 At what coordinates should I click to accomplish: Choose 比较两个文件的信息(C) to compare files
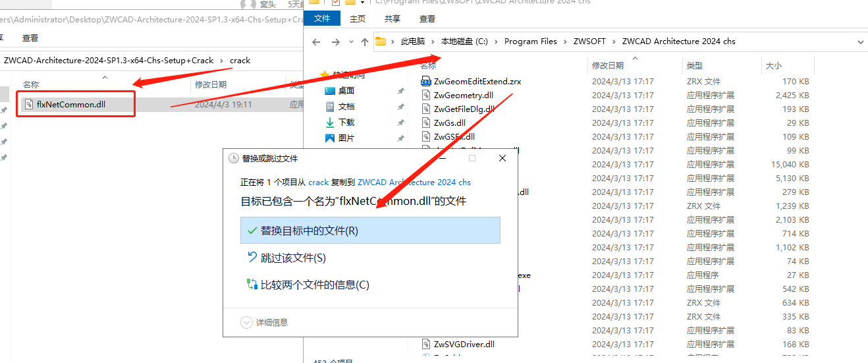(x=370, y=285)
